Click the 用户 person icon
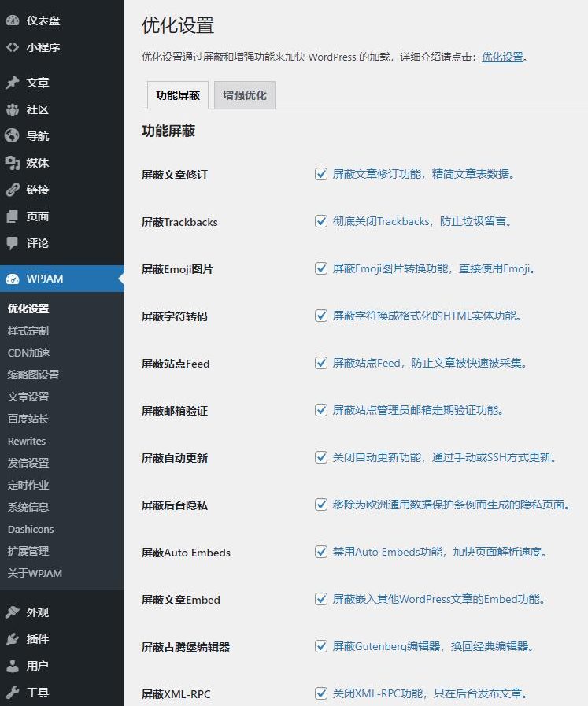The width and height of the screenshot is (588, 706). [x=13, y=666]
